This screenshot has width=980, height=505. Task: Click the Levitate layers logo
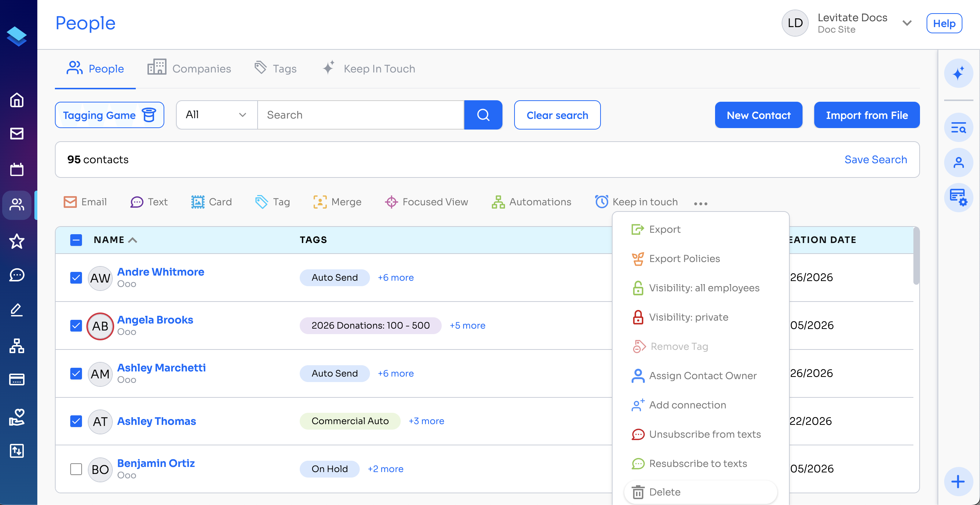(17, 37)
